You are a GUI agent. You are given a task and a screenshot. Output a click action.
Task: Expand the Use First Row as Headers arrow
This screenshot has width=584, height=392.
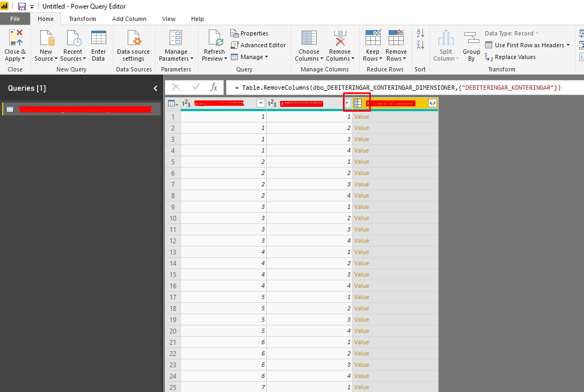click(x=568, y=45)
